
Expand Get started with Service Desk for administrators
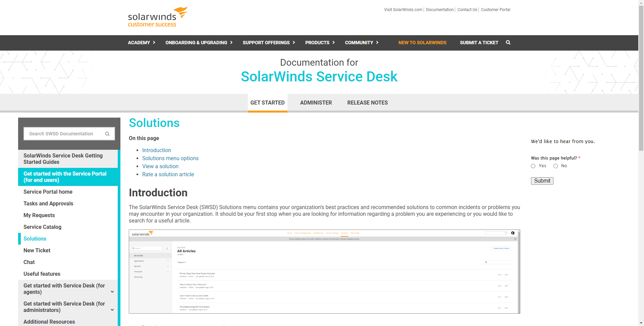[112, 310]
